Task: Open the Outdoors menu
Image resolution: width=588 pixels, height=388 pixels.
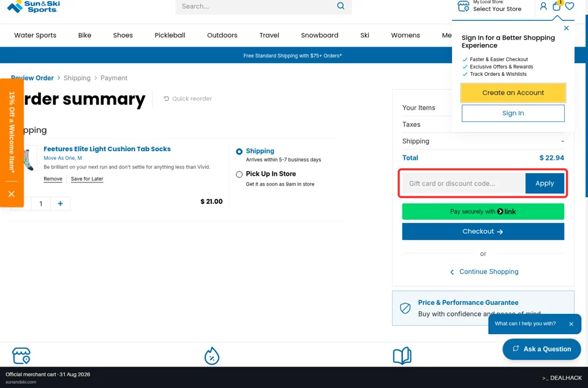Action: [222, 35]
